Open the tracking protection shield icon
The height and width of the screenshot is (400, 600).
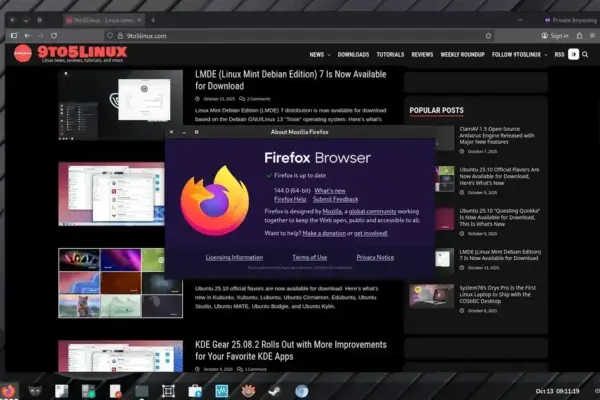point(110,36)
